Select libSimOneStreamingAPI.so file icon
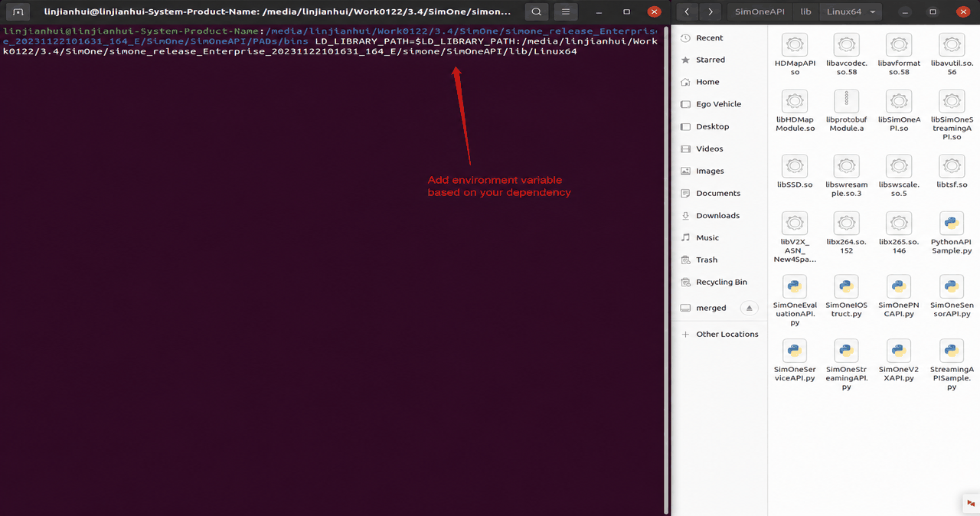Viewport: 980px width, 516px height. coord(952,102)
